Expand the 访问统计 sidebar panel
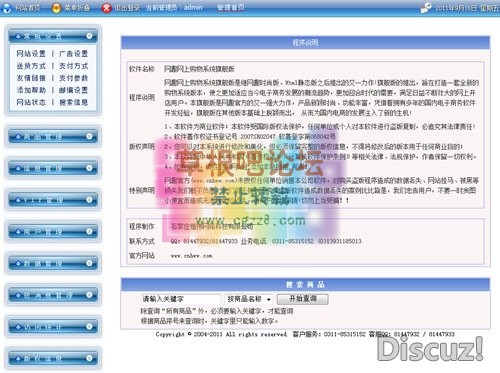This screenshot has width=500, height=373. (53, 327)
